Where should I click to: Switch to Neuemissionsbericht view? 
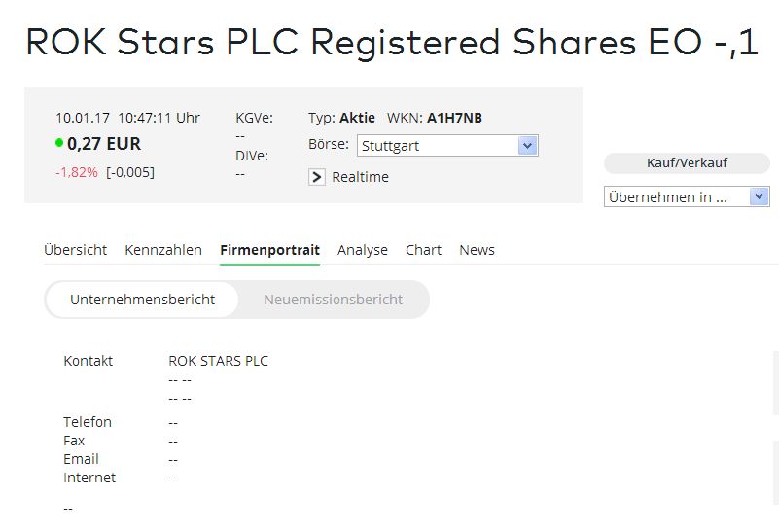pyautogui.click(x=333, y=300)
